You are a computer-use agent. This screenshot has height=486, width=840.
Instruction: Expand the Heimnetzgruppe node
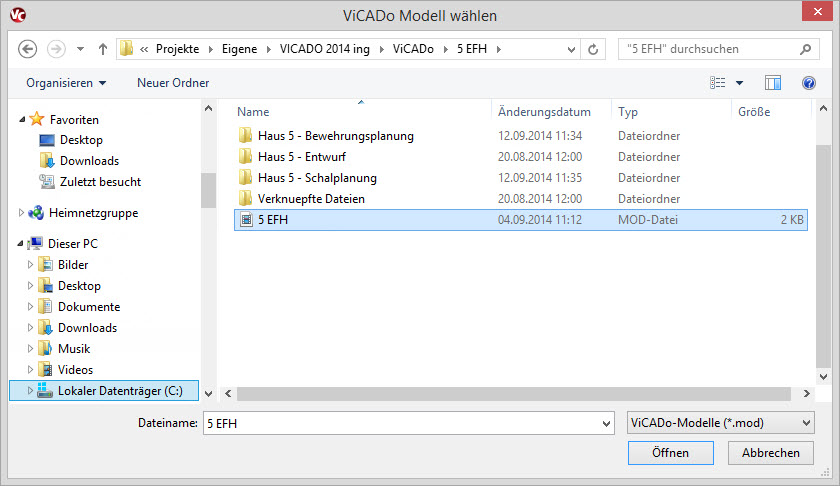(21, 213)
